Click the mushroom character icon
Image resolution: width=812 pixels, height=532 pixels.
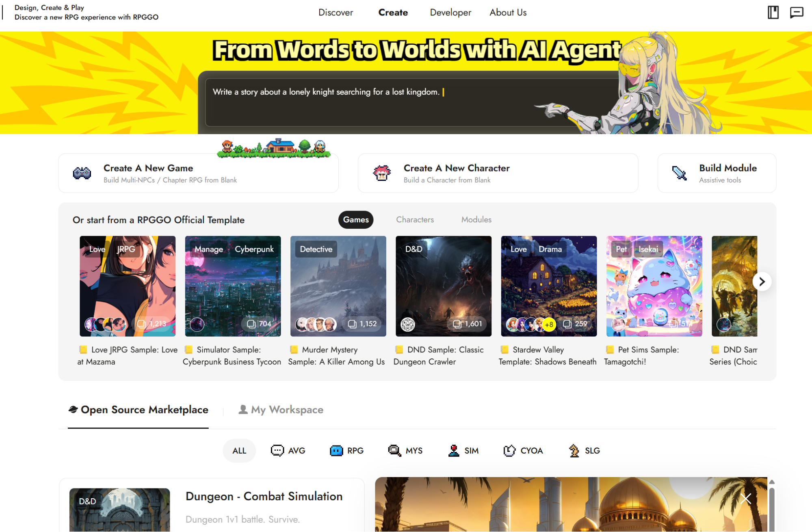click(x=382, y=174)
